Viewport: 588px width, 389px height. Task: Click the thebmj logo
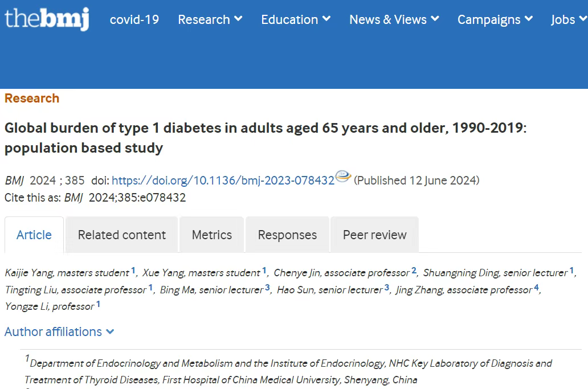click(47, 18)
